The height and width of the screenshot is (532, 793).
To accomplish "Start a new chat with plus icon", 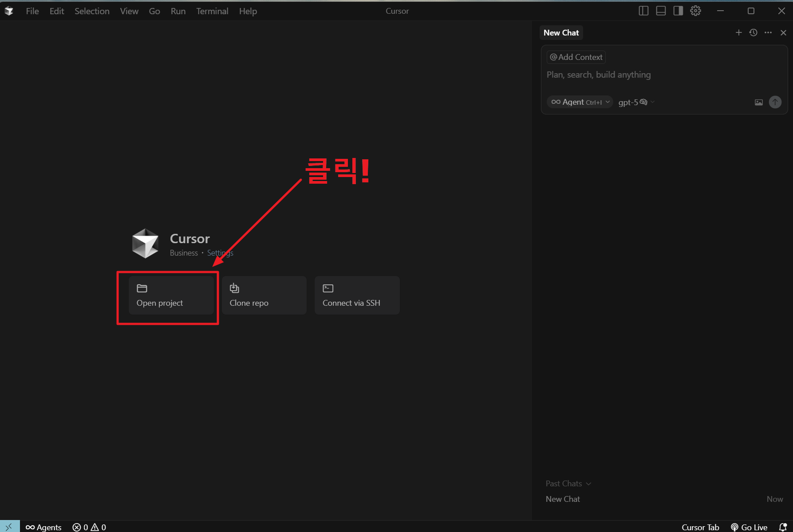I will tap(738, 32).
